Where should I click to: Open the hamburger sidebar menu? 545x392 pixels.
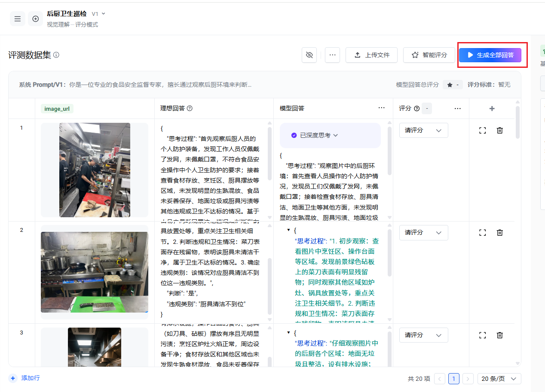18,19
